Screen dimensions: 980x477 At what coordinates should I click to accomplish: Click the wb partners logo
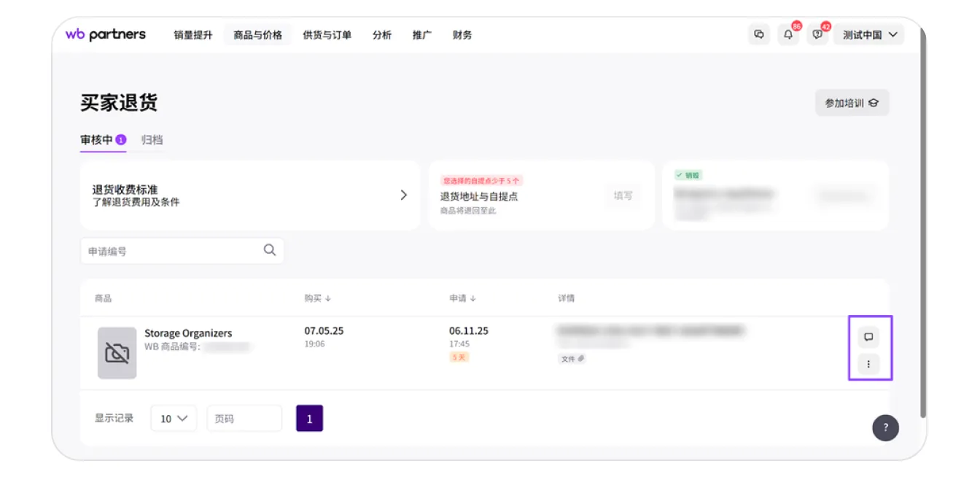(x=106, y=34)
